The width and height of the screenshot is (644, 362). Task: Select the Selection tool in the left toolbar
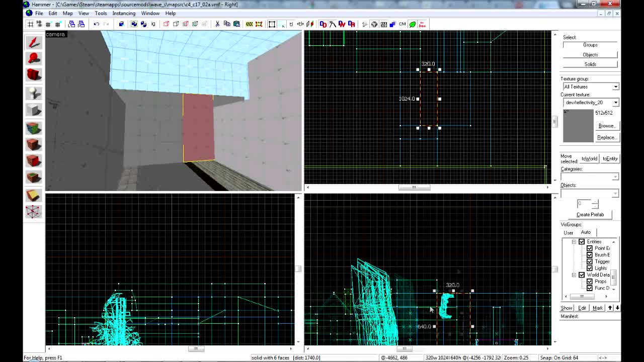(x=33, y=43)
